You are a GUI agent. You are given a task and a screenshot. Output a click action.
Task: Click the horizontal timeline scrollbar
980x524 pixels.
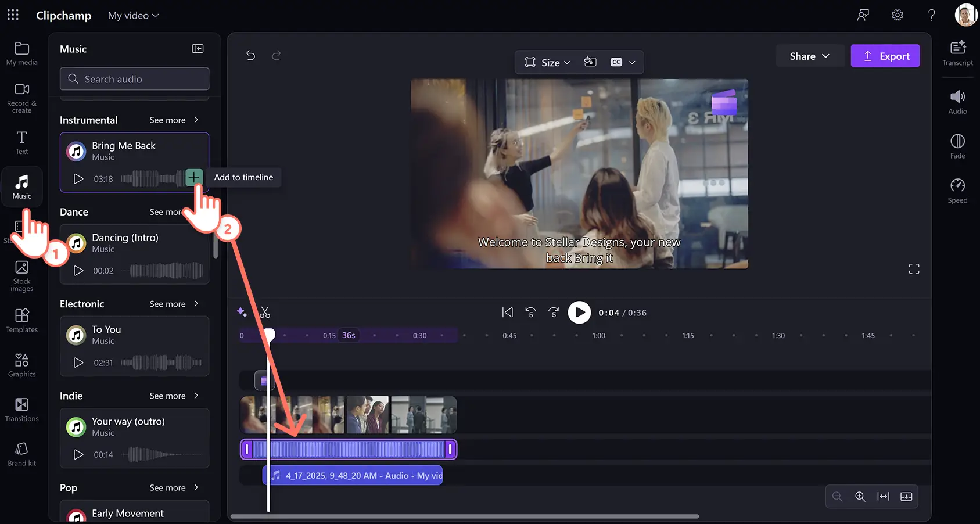465,516
